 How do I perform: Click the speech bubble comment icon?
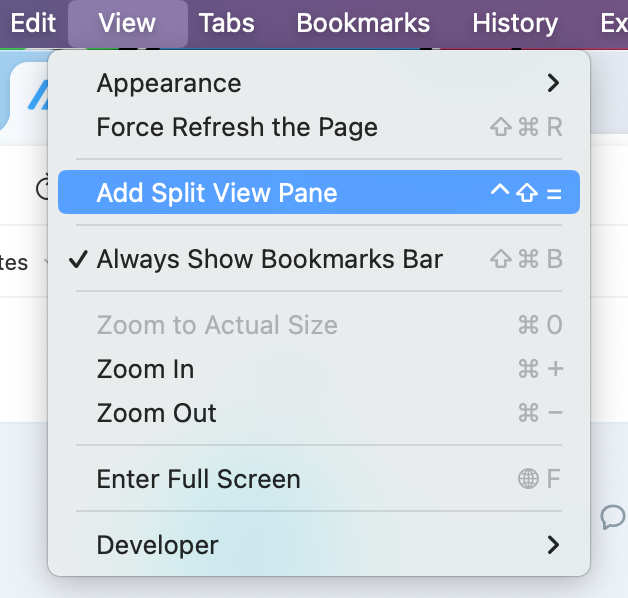(x=613, y=517)
